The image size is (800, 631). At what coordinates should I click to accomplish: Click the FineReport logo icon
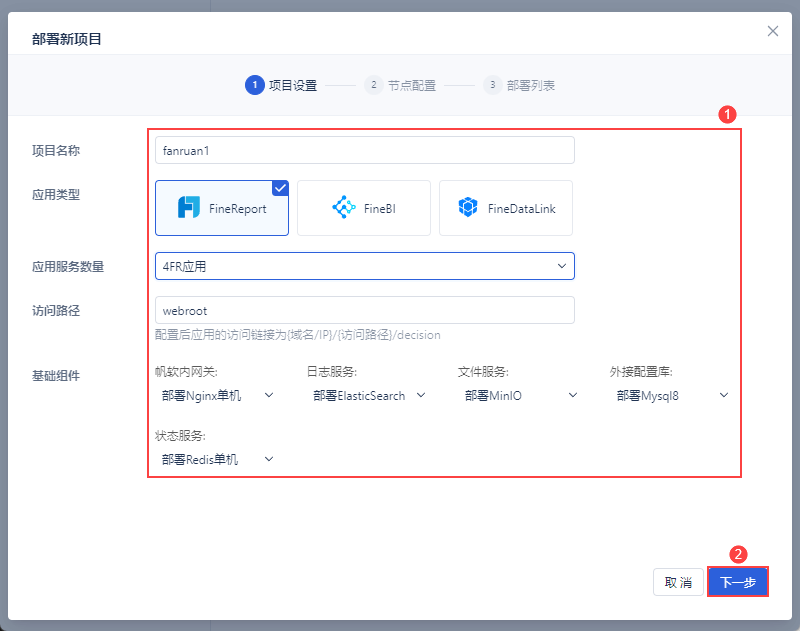point(188,208)
